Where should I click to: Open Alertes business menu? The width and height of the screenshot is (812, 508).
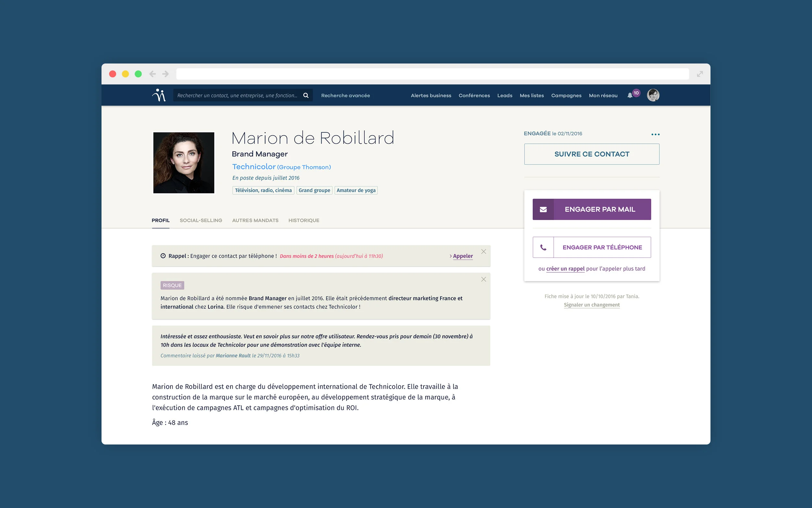[431, 96]
